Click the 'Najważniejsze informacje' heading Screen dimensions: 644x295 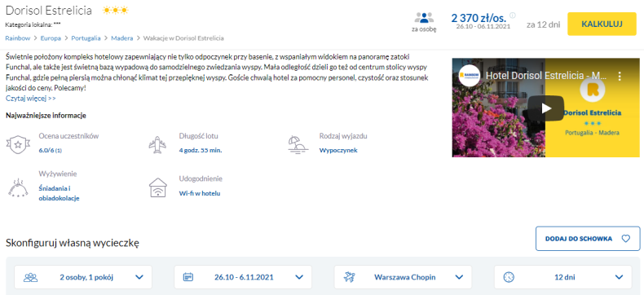46,116
